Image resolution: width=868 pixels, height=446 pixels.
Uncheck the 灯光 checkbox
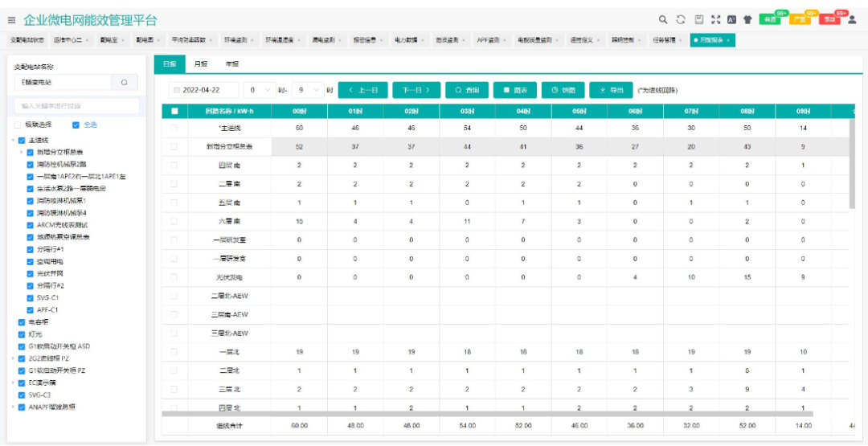[x=22, y=334]
